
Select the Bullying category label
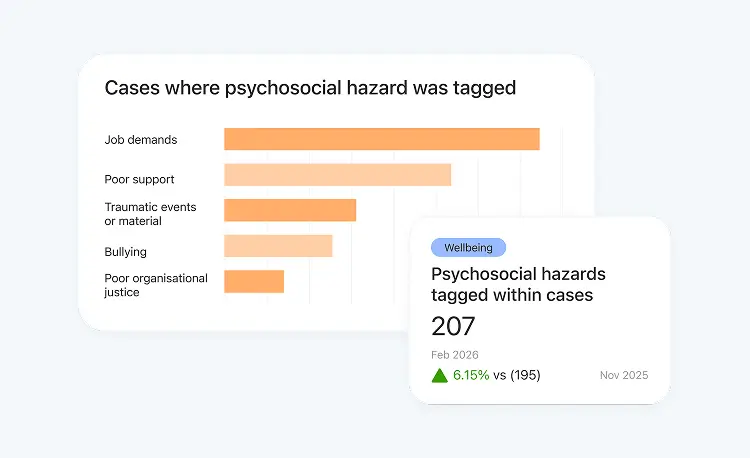pyautogui.click(x=125, y=252)
